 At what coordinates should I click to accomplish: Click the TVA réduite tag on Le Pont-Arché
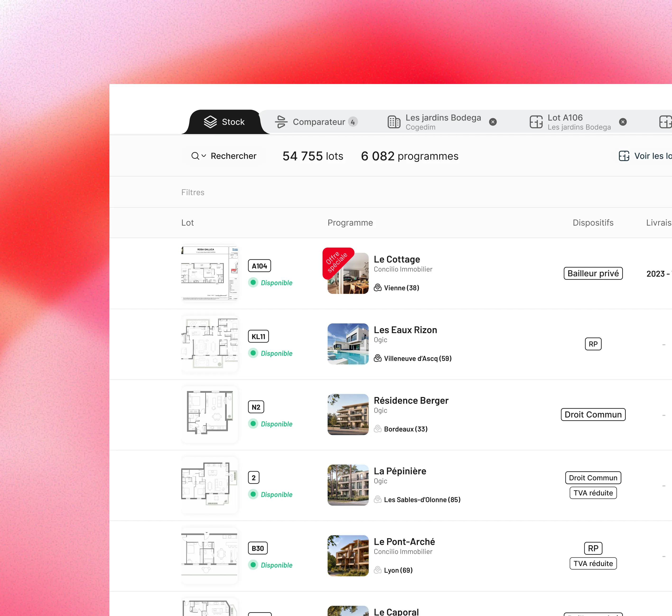[x=593, y=564]
